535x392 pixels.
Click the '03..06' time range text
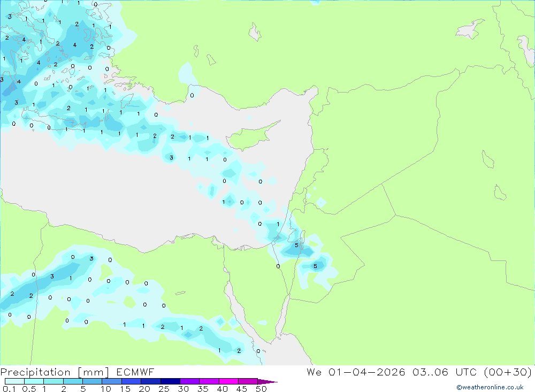(x=430, y=372)
